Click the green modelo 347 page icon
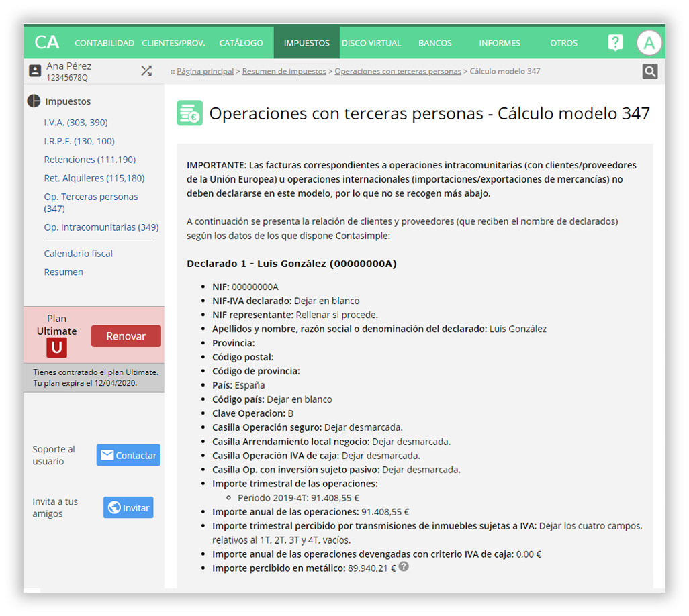This screenshot has width=689, height=616. pyautogui.click(x=189, y=113)
